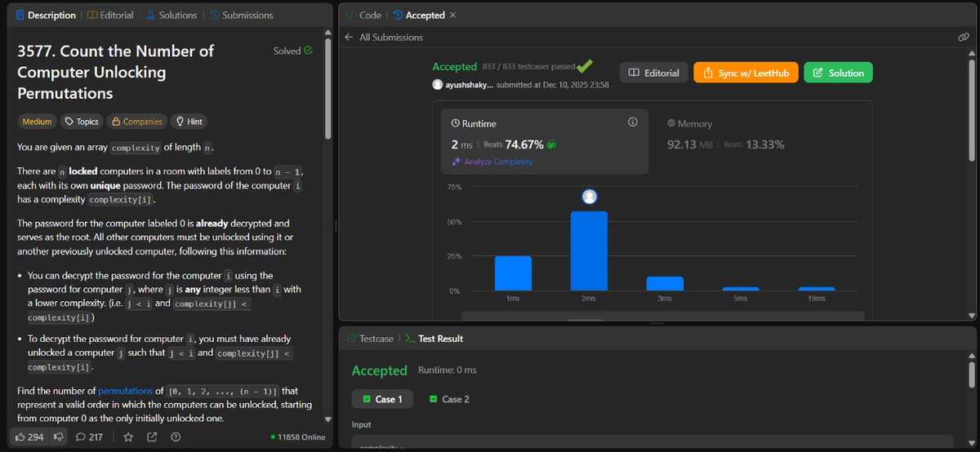
Task: Click the 1ms bar in runtime chart
Action: (513, 273)
